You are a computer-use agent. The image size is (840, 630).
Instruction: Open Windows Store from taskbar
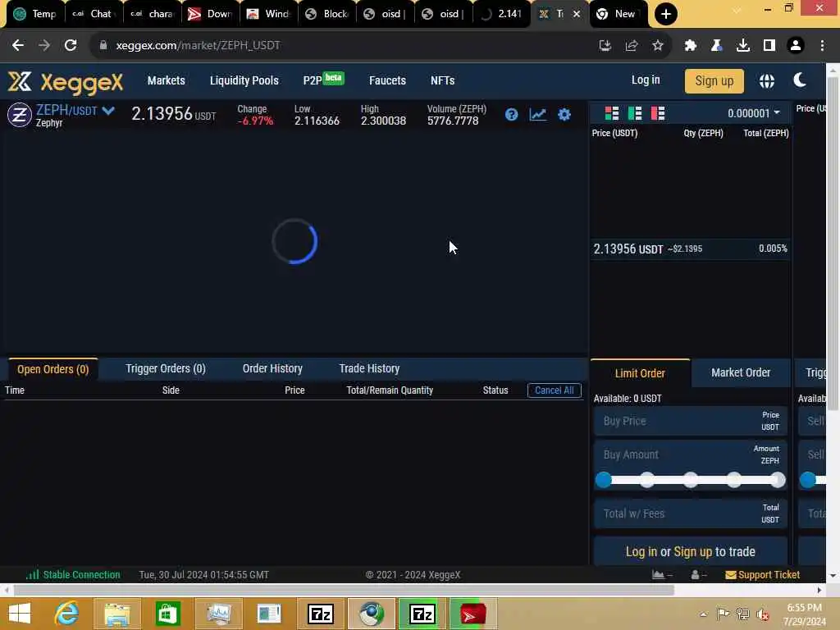pyautogui.click(x=167, y=614)
